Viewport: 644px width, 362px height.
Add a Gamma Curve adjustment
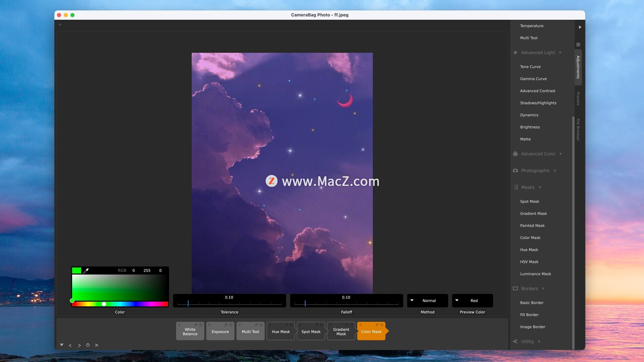click(533, 79)
